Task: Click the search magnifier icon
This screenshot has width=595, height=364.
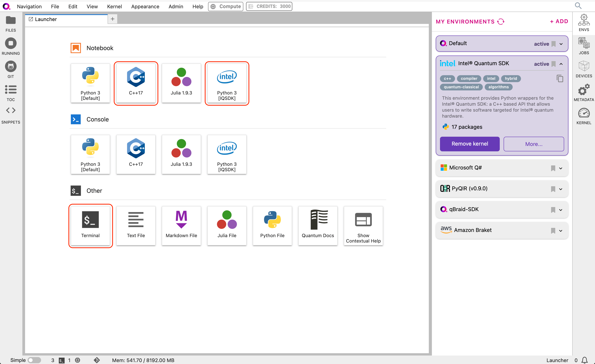Action: point(578,6)
